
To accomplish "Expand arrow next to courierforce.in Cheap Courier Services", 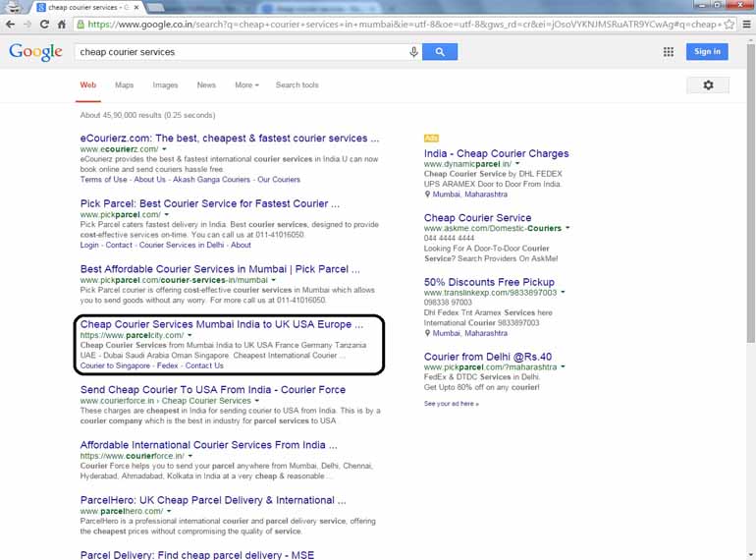I will 257,401.
